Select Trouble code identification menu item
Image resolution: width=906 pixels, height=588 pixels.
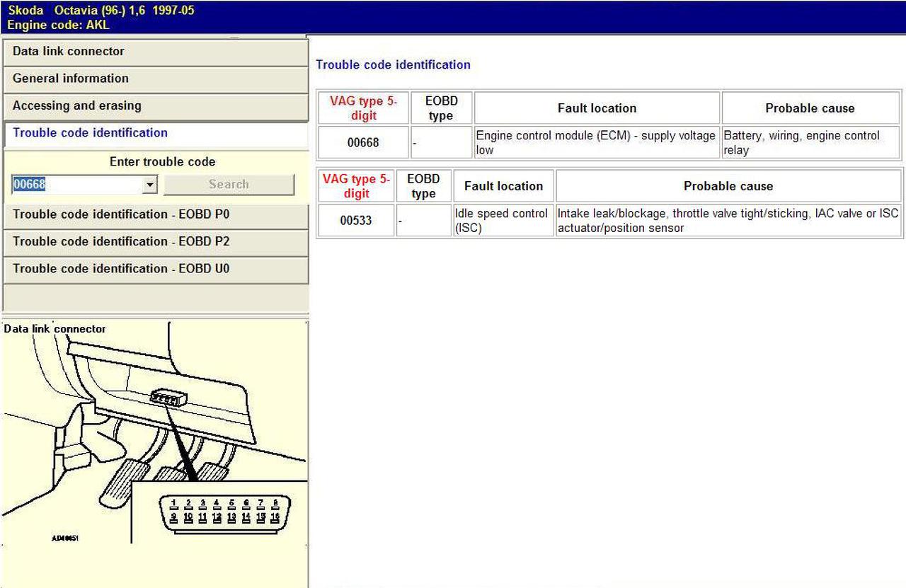pos(156,133)
